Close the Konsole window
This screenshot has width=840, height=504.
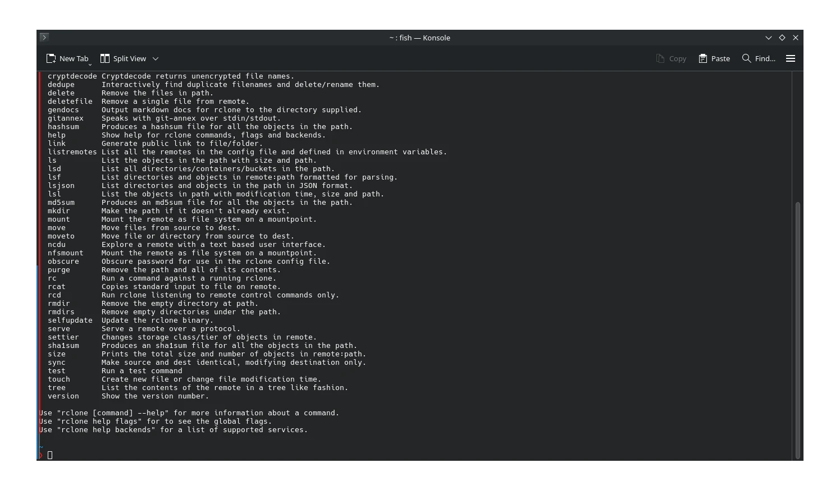[796, 38]
